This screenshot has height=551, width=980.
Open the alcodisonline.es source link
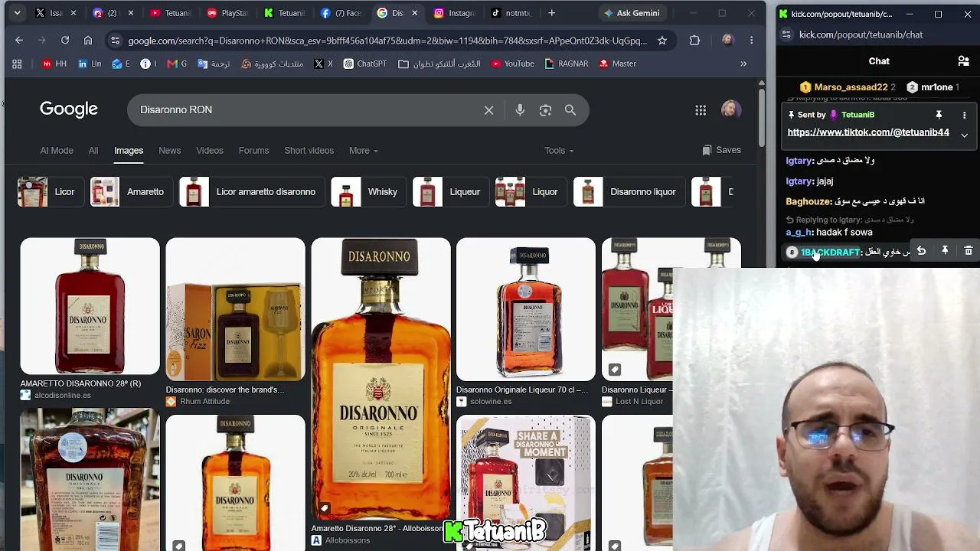point(62,396)
